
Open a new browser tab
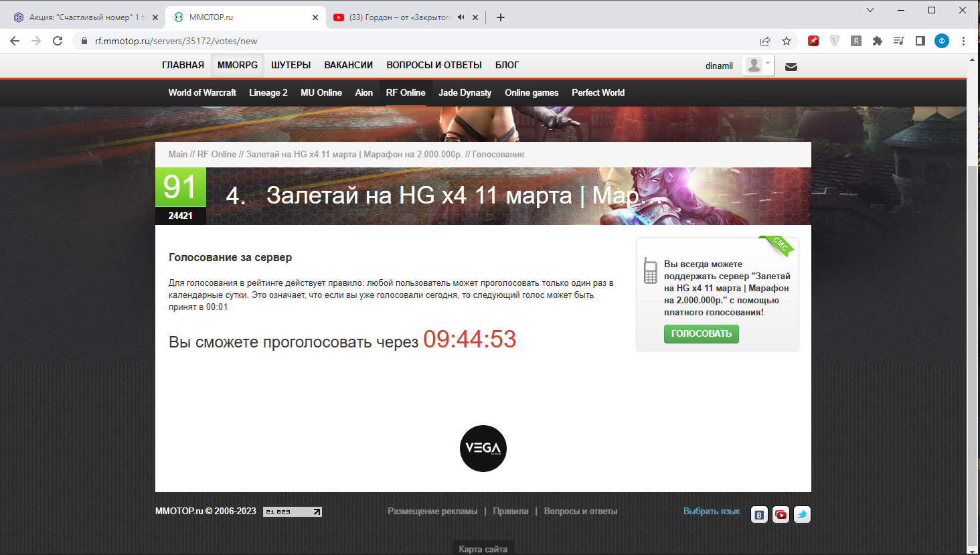(x=501, y=17)
